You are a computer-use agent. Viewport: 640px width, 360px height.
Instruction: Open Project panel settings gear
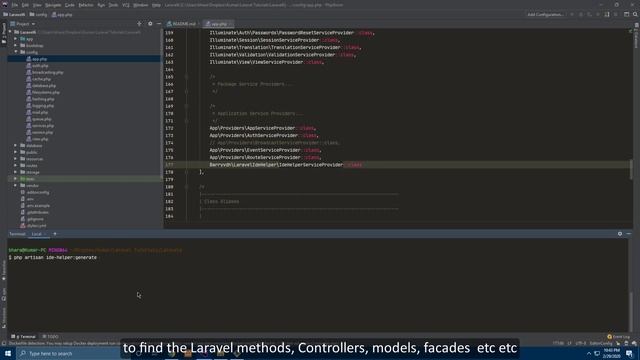coord(150,24)
